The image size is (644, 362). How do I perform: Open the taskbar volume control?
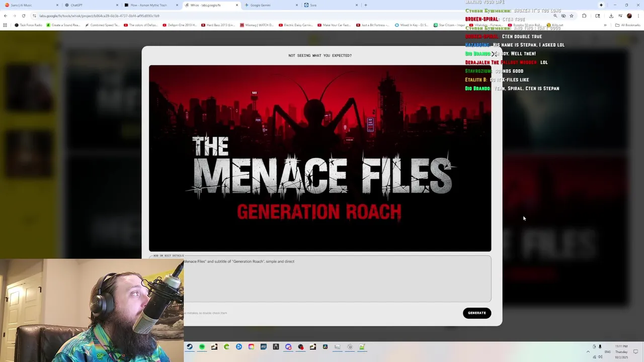[600, 357]
